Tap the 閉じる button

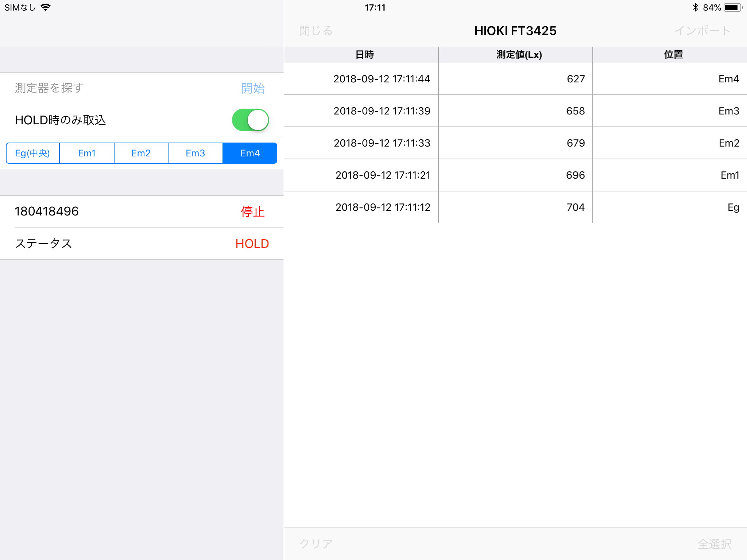pos(316,31)
